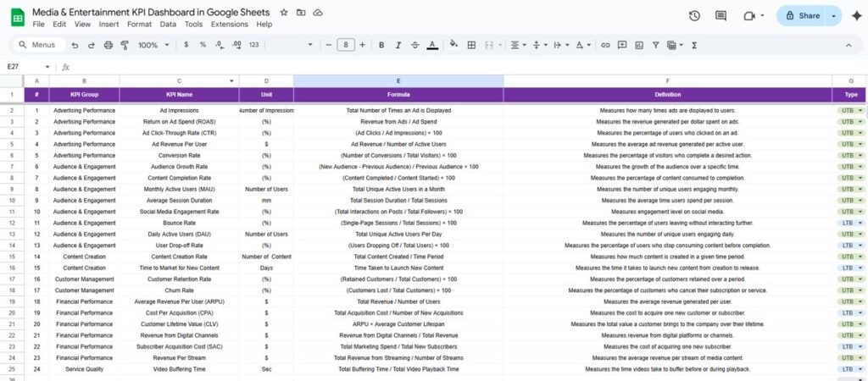The width and height of the screenshot is (868, 381).
Task: Open the Help menu
Action: point(264,25)
